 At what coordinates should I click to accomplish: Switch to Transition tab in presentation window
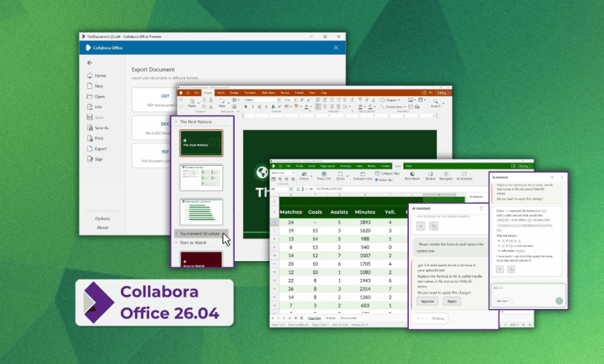pyautogui.click(x=249, y=93)
